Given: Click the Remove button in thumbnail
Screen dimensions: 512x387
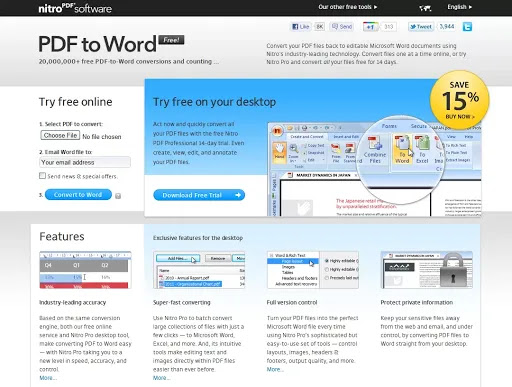Looking at the screenshot, I should (x=218, y=258).
